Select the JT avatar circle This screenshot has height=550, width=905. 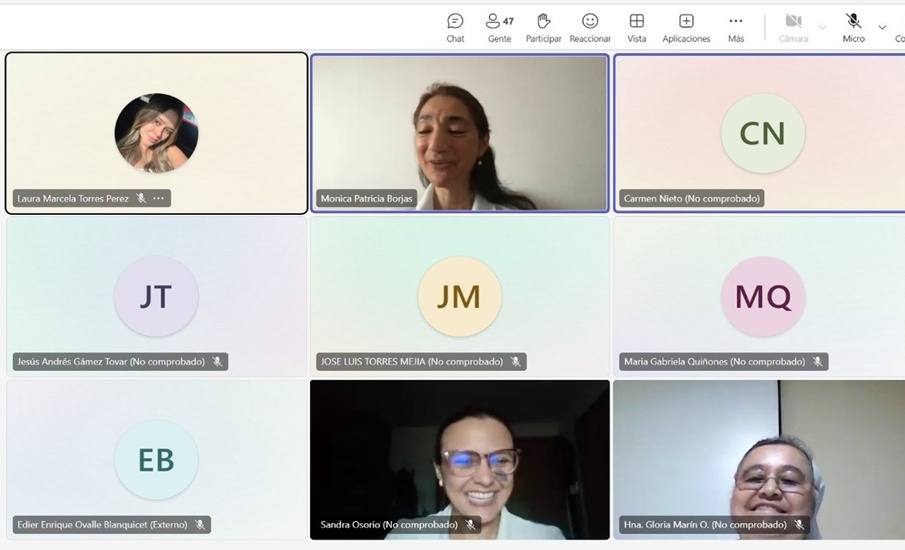point(156,297)
